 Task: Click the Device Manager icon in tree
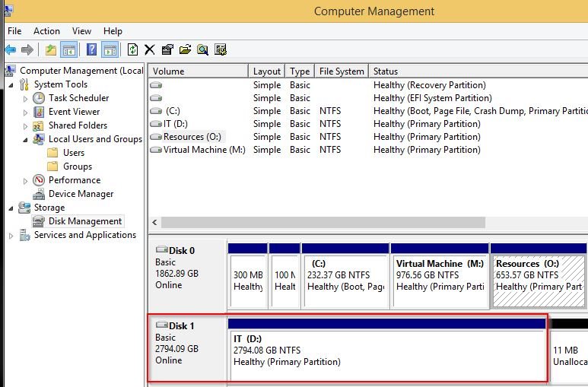[39, 194]
